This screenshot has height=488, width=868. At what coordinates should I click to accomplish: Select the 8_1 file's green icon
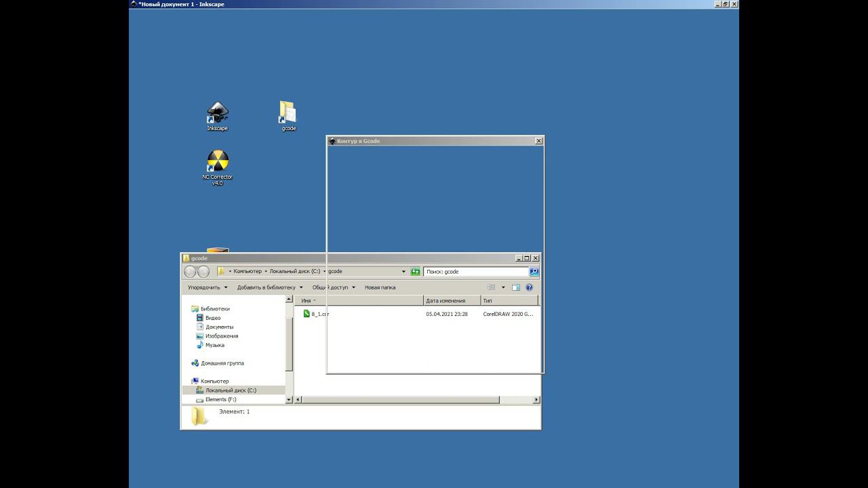tap(307, 314)
